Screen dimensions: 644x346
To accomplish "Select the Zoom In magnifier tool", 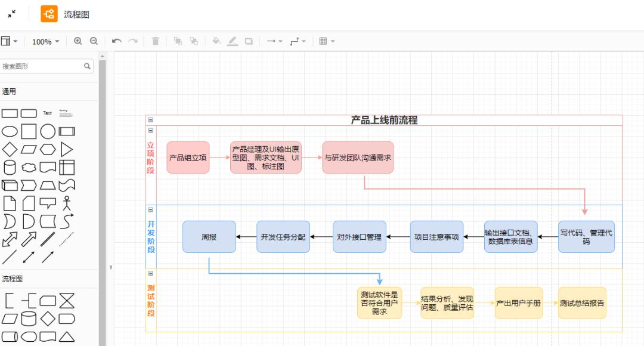I will [x=77, y=41].
